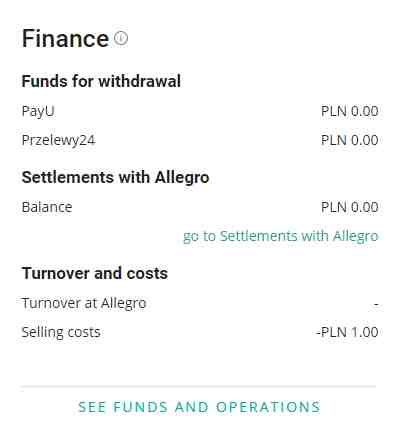Click the word OPERATIONS in footer link
The width and height of the screenshot is (399, 424).
pos(268,407)
